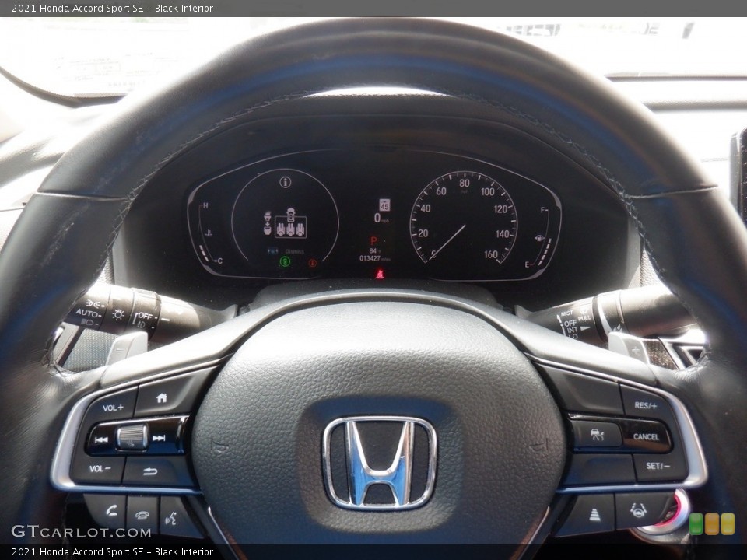
Task: Click the green indicator light icon
Action: (x=285, y=261)
